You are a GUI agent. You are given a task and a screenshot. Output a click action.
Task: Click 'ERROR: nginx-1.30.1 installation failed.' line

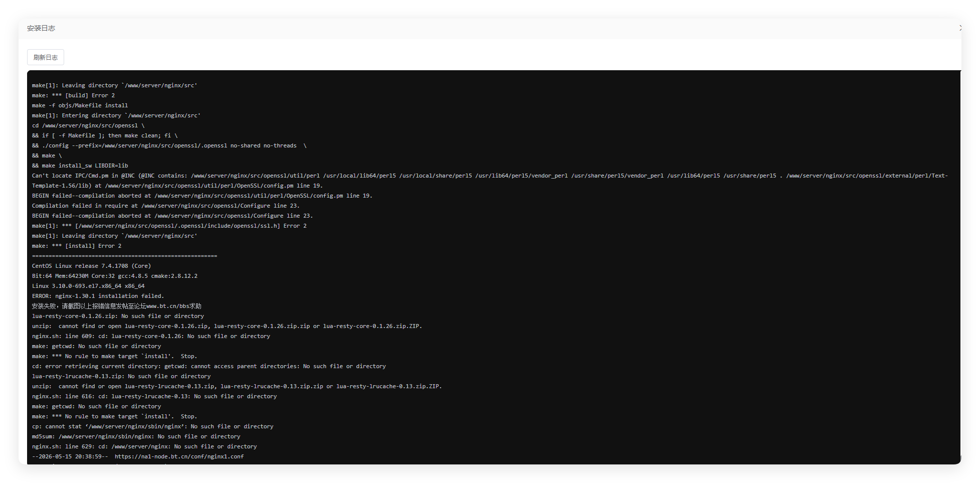pyautogui.click(x=98, y=296)
